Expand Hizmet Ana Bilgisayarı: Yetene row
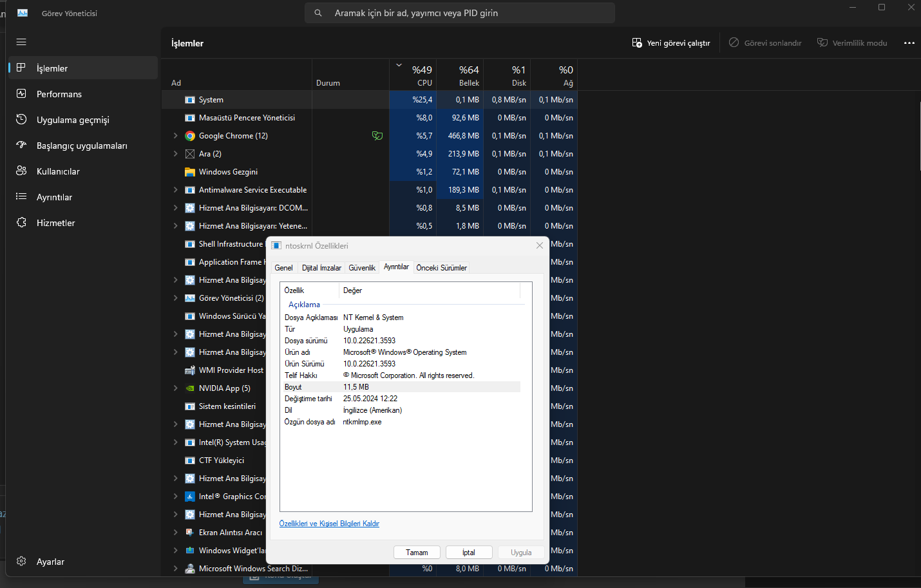Image resolution: width=921 pixels, height=588 pixels. pos(175,226)
